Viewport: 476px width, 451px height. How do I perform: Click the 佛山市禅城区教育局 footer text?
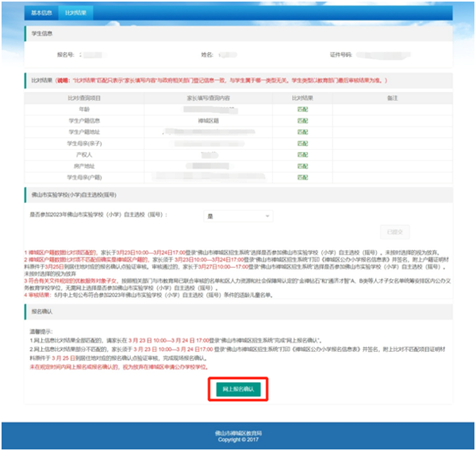pos(238,433)
